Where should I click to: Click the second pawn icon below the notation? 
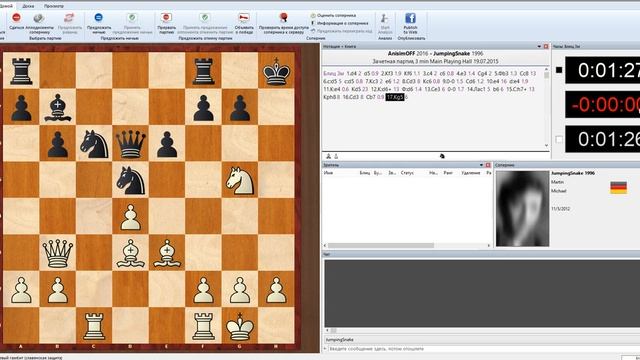(x=336, y=156)
